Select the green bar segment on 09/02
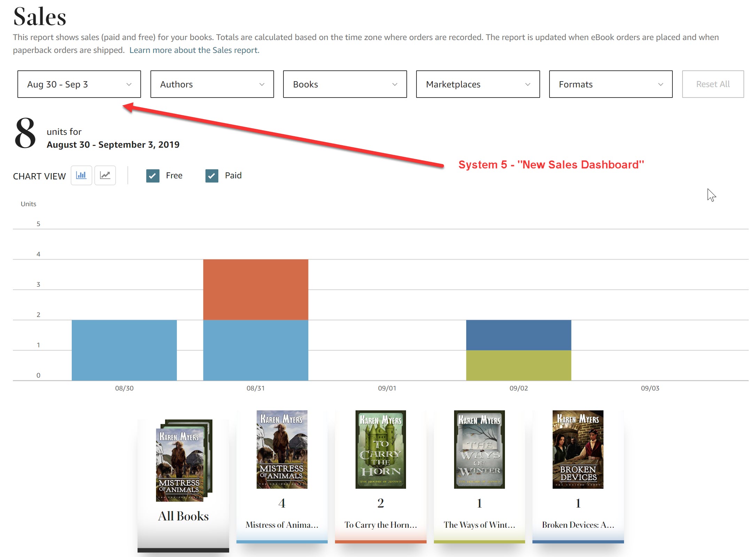This screenshot has width=756, height=557. coord(518,364)
